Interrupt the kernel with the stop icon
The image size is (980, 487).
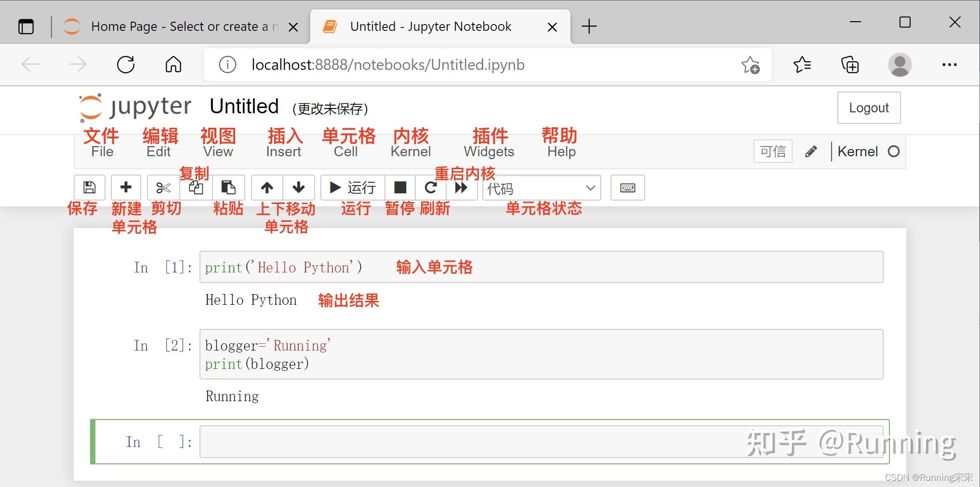[400, 188]
